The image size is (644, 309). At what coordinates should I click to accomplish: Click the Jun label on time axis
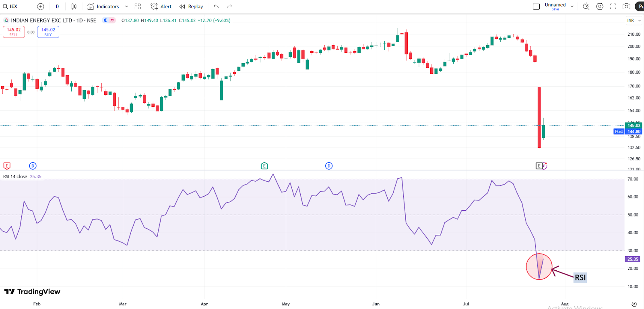[376, 304]
